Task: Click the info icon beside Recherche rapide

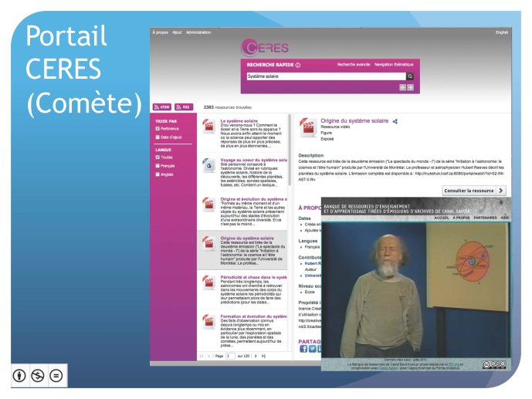Action: [298, 65]
